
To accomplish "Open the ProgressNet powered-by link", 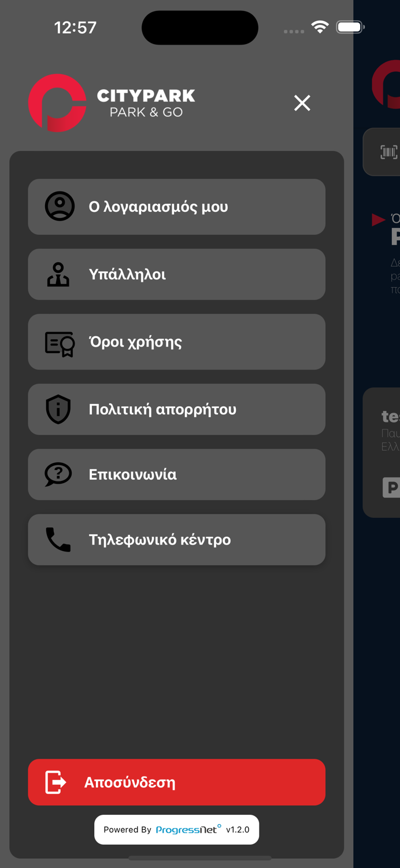I will 177,830.
